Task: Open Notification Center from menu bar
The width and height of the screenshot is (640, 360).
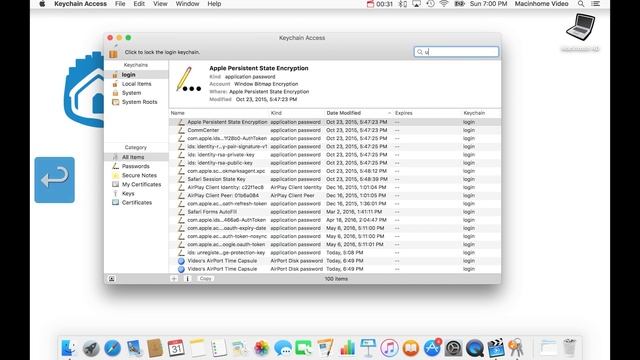Action: pyautogui.click(x=596, y=4)
